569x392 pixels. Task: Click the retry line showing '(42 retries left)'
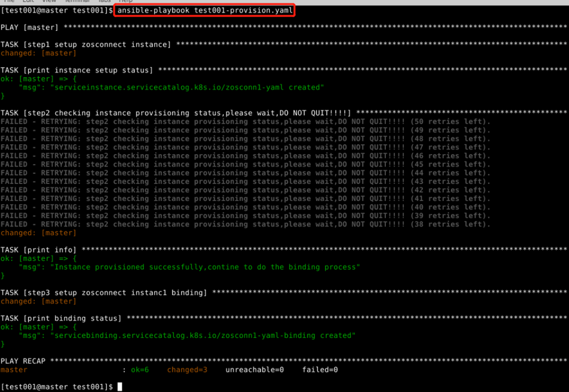pos(245,190)
